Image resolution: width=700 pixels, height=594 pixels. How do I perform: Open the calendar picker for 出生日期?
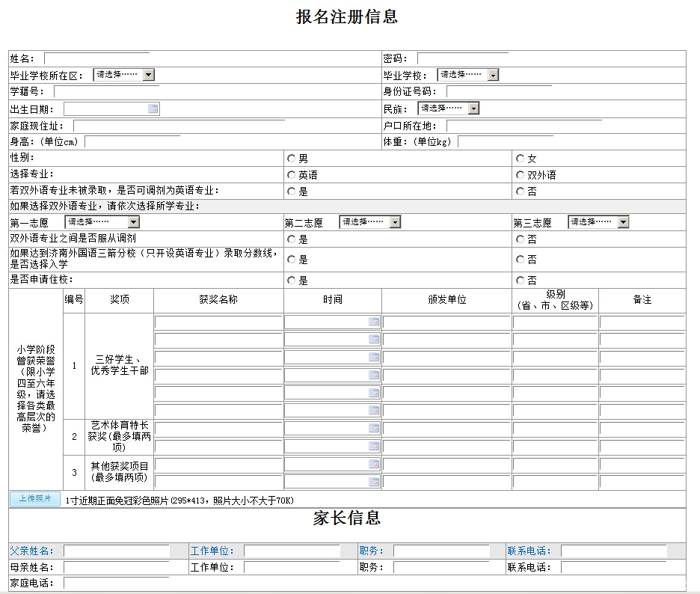(x=153, y=109)
